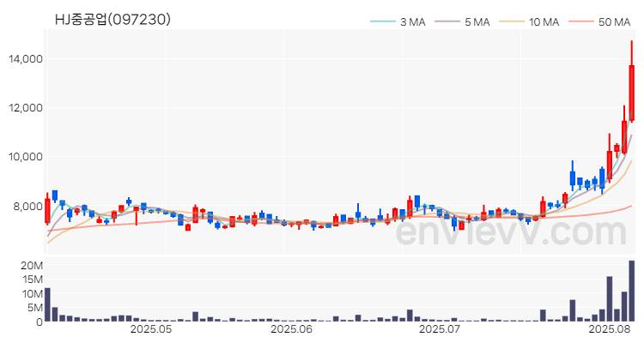Click the 2025.06 date axis label

coord(292,329)
